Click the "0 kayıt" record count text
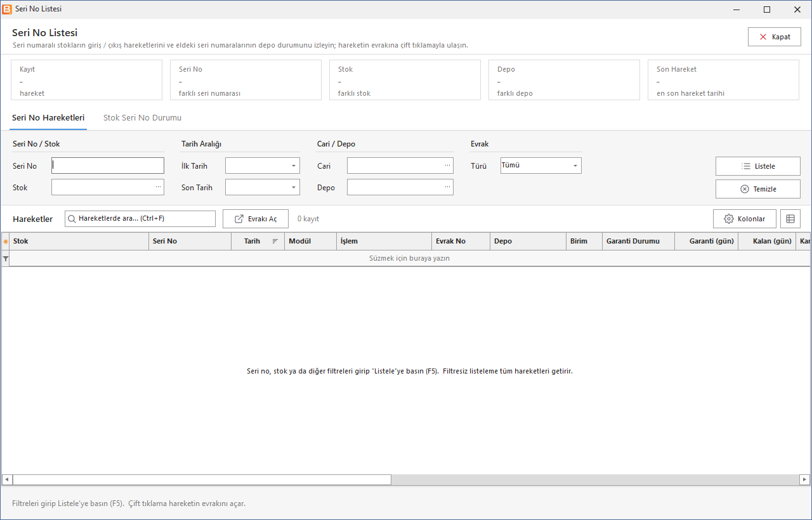 [x=308, y=219]
